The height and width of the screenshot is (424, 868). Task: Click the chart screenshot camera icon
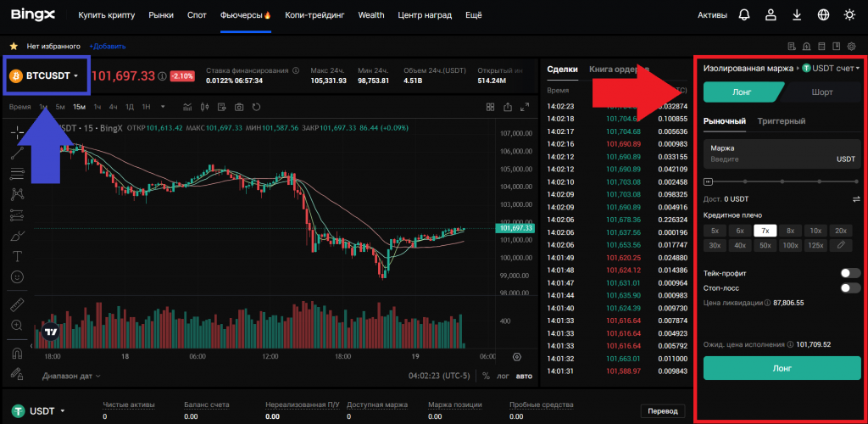239,107
